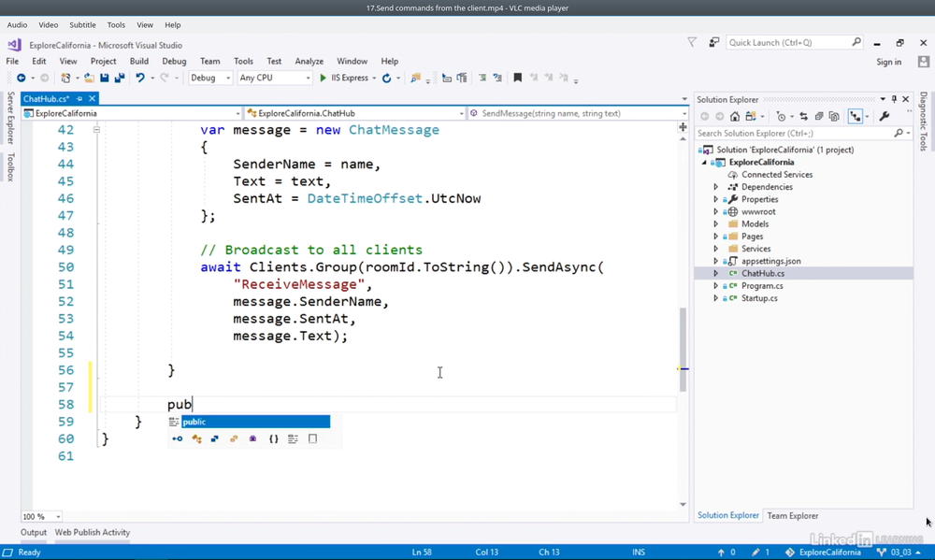
Task: Click Collapse All icon in Solution Explorer
Action: [819, 117]
